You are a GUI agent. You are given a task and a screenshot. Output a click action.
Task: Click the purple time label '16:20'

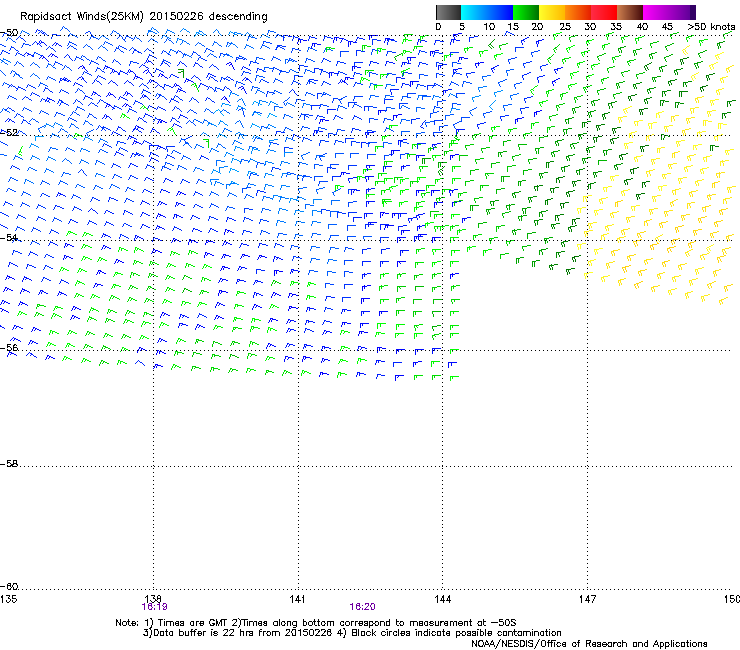click(x=362, y=607)
